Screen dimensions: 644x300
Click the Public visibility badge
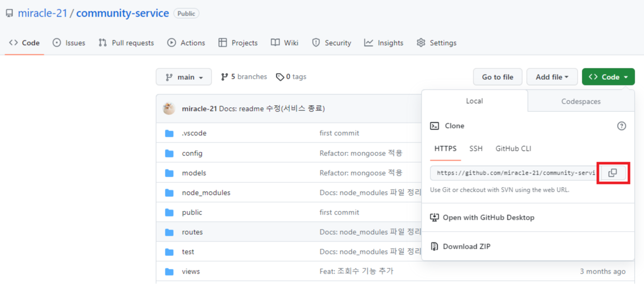pos(186,13)
